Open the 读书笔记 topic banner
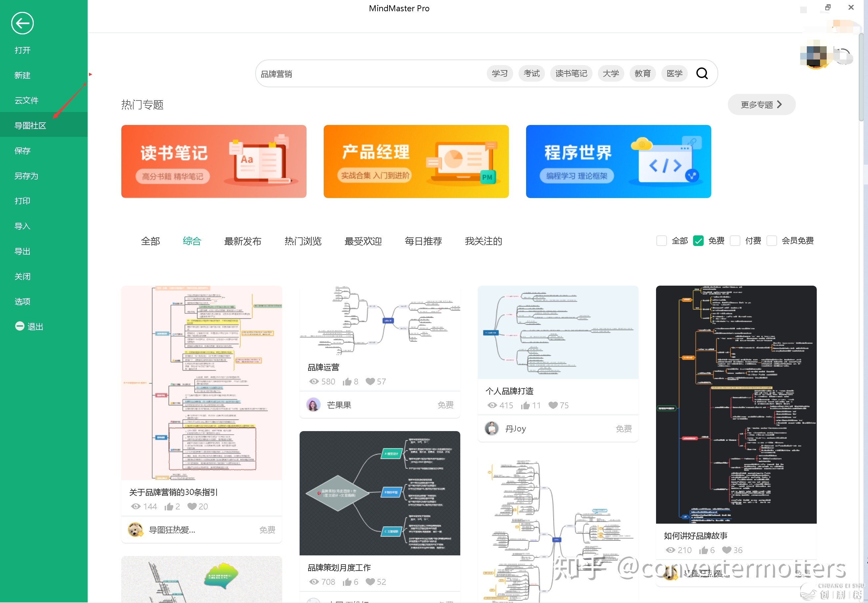Viewport: 868px width, 603px height. (x=214, y=161)
